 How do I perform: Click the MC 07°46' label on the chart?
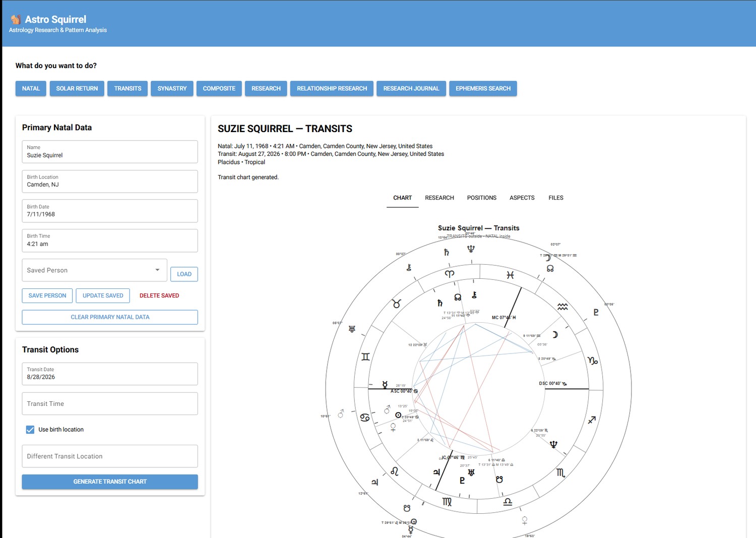503,318
